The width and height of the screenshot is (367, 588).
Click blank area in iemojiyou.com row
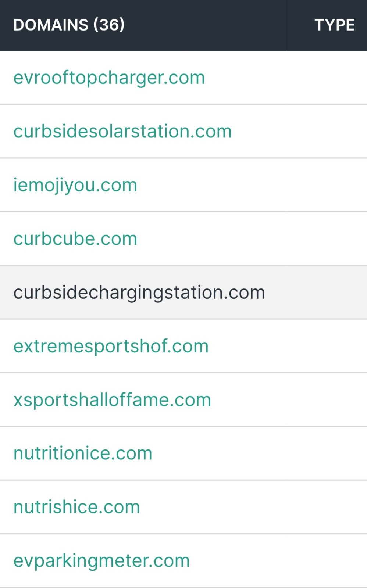tap(252, 185)
